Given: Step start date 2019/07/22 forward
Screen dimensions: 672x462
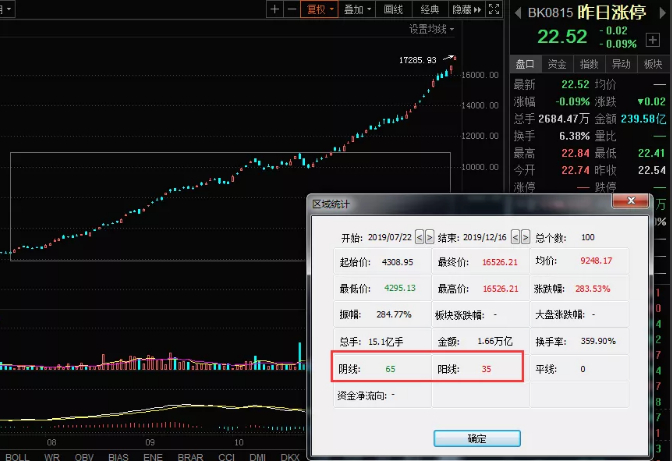Looking at the screenshot, I should pyautogui.click(x=429, y=237).
